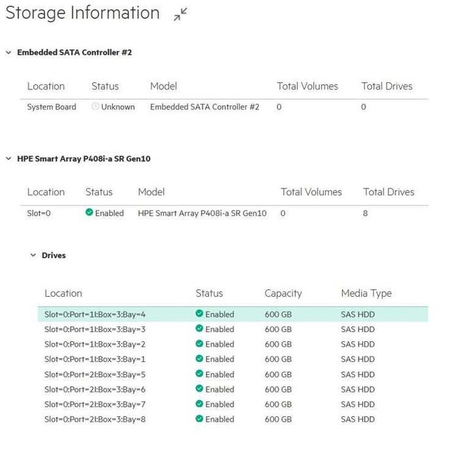The width and height of the screenshot is (476, 456).
Task: Click Enabled status icon for Bay=3 drive
Action: click(199, 328)
